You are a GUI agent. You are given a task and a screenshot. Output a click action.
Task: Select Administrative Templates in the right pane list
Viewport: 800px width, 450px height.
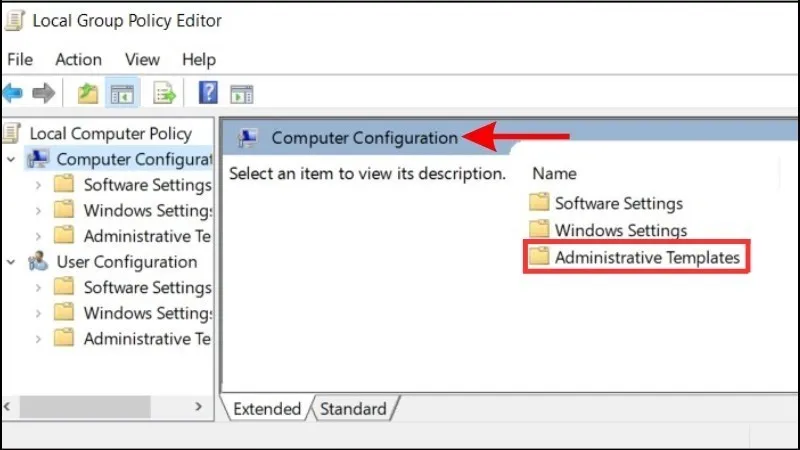647,257
